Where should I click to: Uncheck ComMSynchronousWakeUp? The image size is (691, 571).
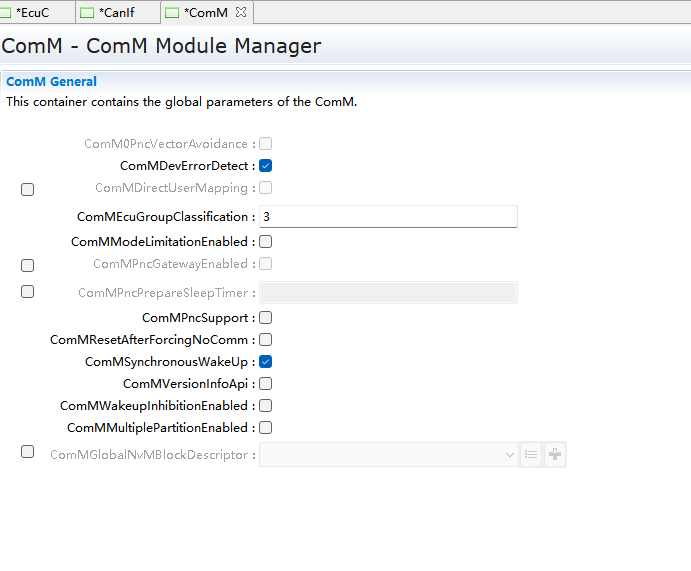coord(266,362)
